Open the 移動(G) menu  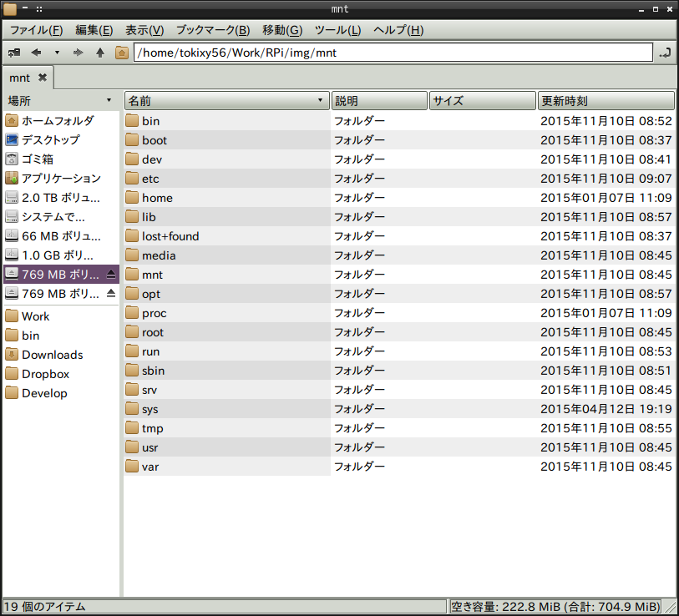tap(282, 30)
